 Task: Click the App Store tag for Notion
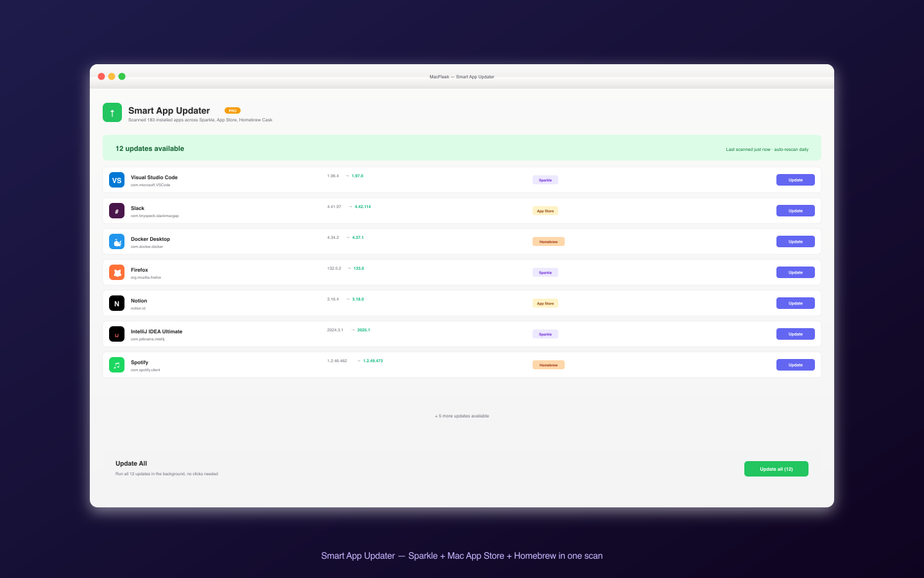click(545, 303)
